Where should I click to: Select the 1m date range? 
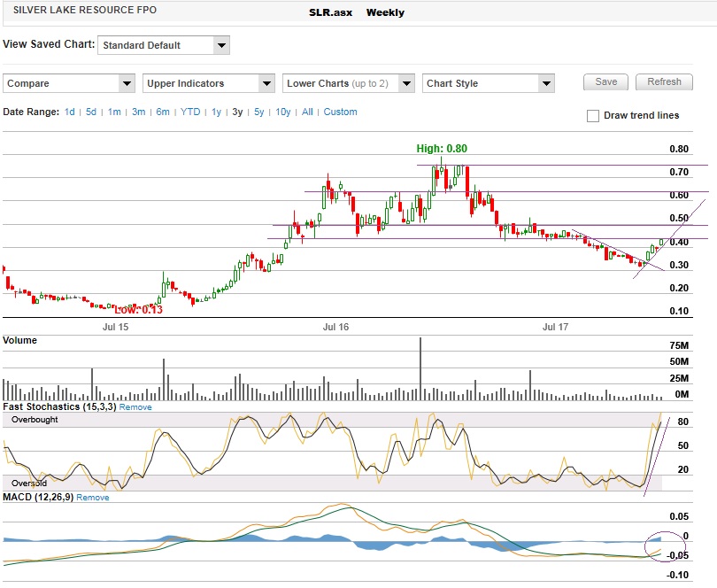(114, 112)
